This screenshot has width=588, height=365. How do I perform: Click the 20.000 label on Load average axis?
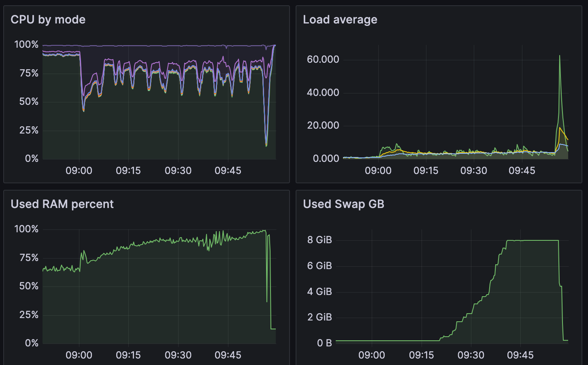click(x=323, y=125)
